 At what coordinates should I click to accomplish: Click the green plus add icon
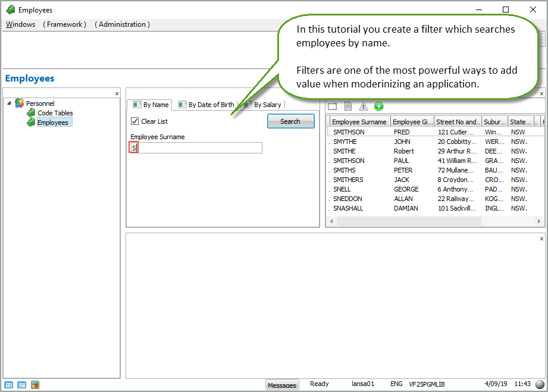(x=379, y=106)
